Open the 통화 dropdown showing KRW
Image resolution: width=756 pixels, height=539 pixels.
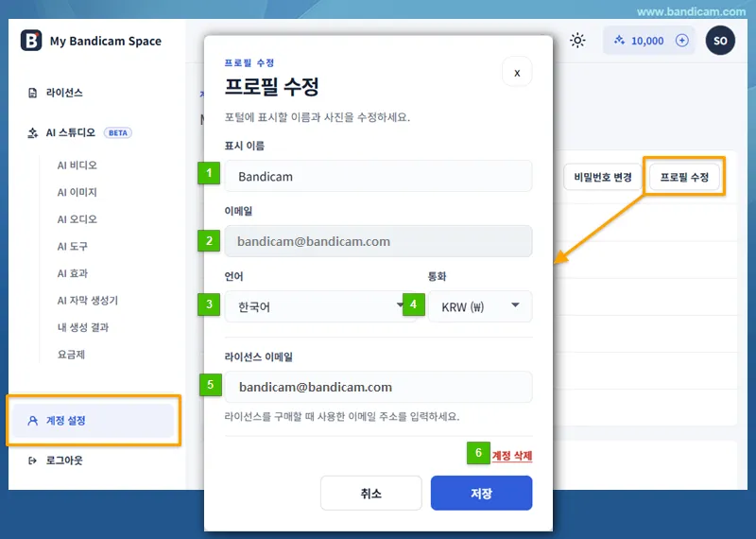click(480, 306)
